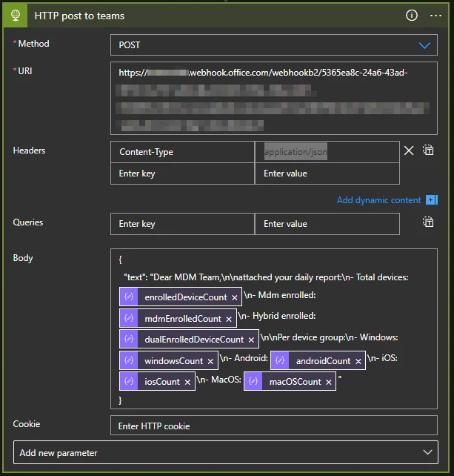Click Headers Enter value field
This screenshot has height=476, width=454.
[327, 173]
